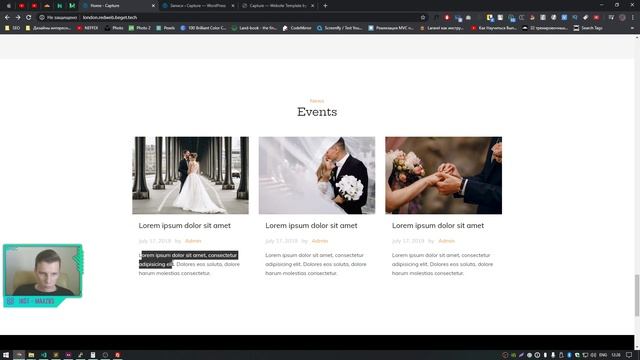Click the red shield extension icon
This screenshot has height=360, width=640.
(447, 18)
